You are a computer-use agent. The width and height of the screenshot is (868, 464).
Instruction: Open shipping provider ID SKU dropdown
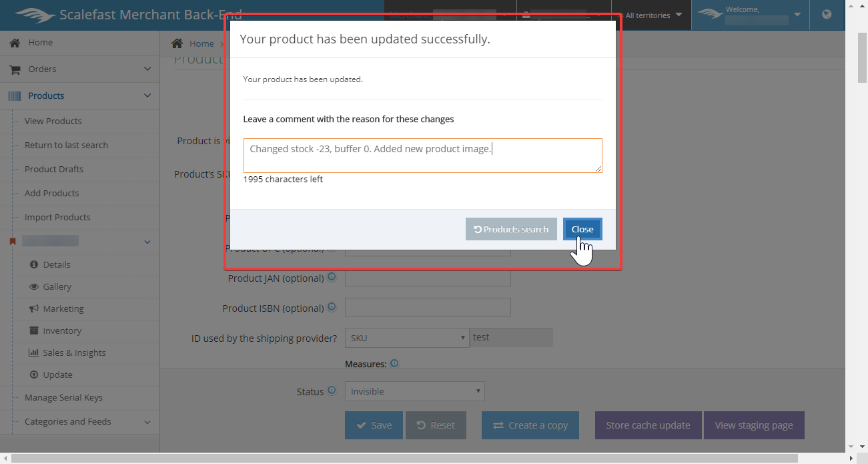pos(407,338)
